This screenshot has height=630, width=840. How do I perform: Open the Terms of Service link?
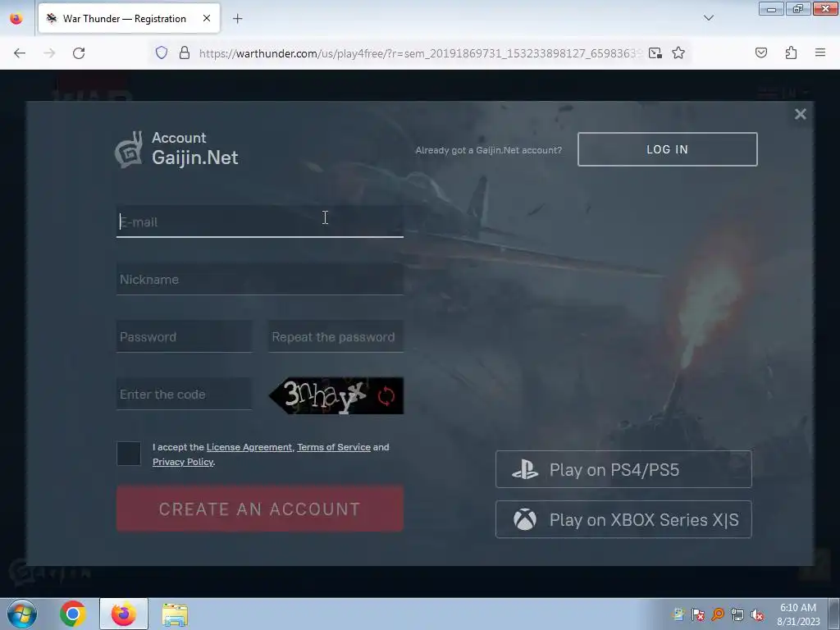(334, 447)
